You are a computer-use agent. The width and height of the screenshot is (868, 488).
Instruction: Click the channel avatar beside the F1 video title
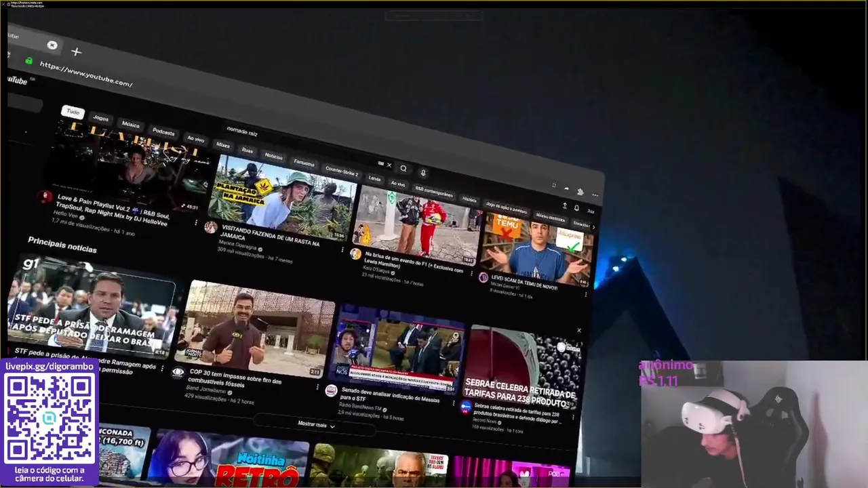[355, 255]
